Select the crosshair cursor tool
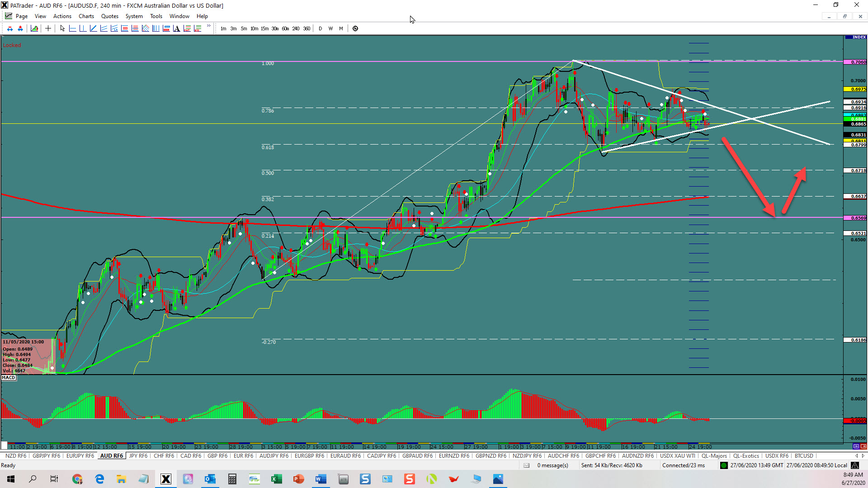The width and height of the screenshot is (868, 488). click(48, 28)
